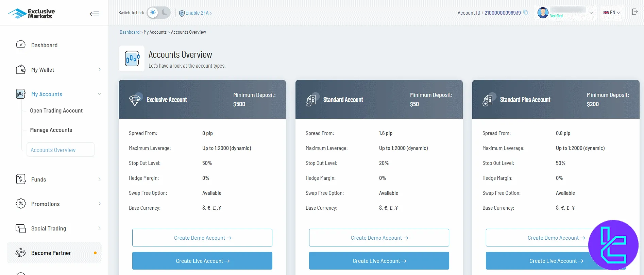Screen dimensions: 644x275
Task: Click the 0.8 pip spread value
Action: (563, 133)
